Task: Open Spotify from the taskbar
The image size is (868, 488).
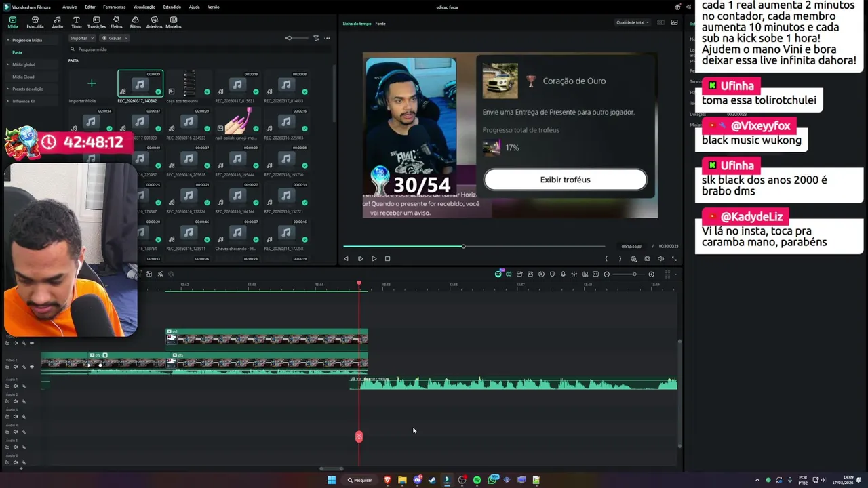Action: [477, 480]
